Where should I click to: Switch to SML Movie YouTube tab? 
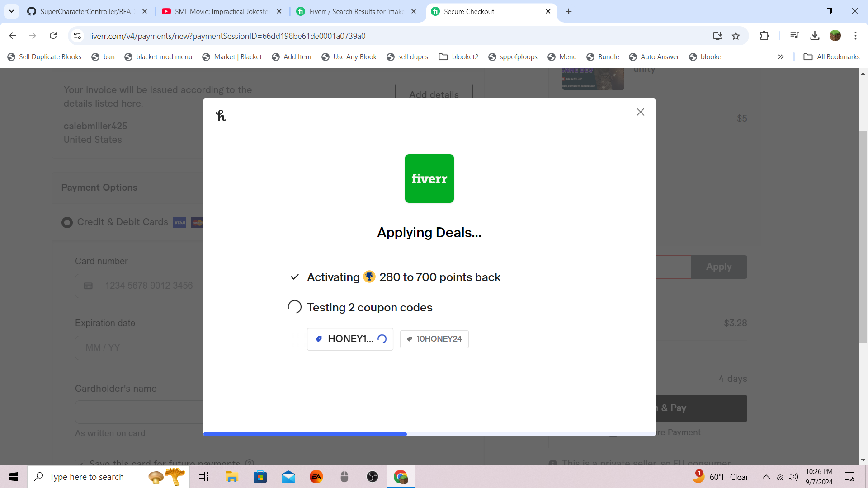pos(222,11)
